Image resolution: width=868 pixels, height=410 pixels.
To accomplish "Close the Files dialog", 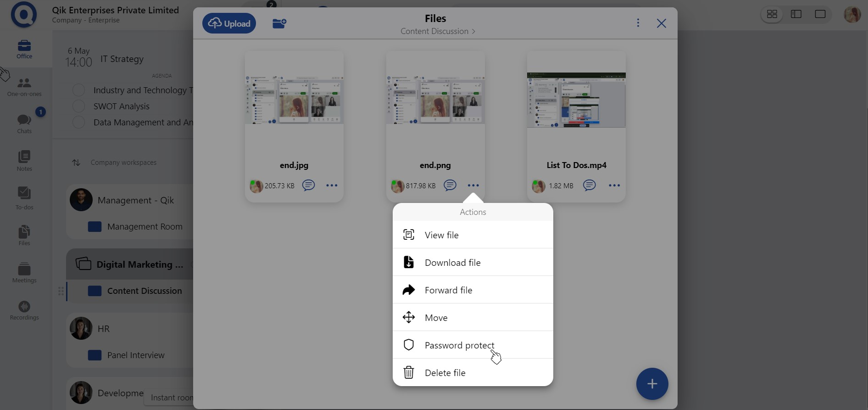I will tap(661, 23).
